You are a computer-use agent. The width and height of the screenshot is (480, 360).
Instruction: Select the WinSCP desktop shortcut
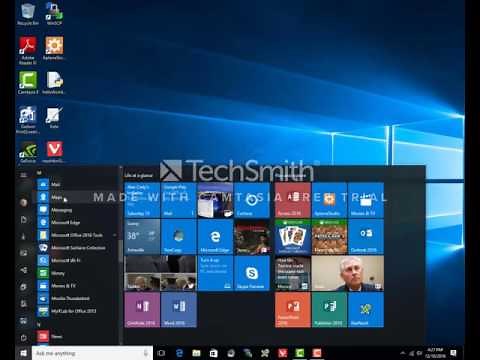coord(54,14)
